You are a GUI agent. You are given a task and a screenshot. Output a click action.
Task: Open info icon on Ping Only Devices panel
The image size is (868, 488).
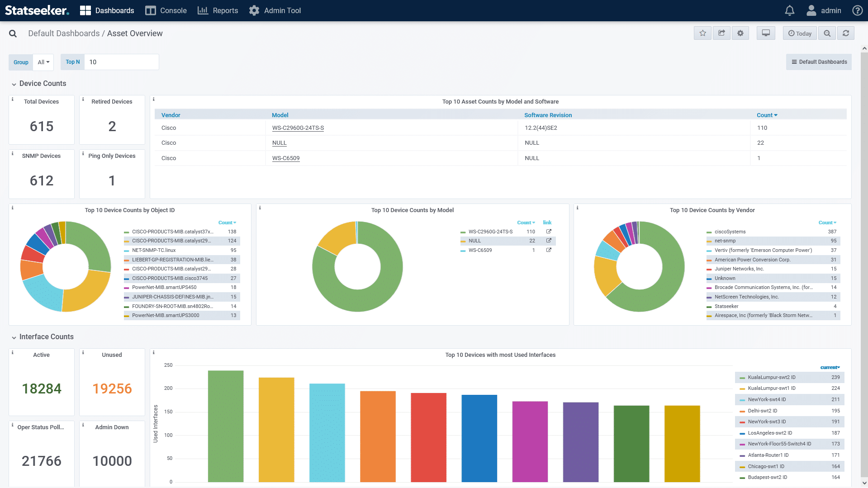click(83, 153)
